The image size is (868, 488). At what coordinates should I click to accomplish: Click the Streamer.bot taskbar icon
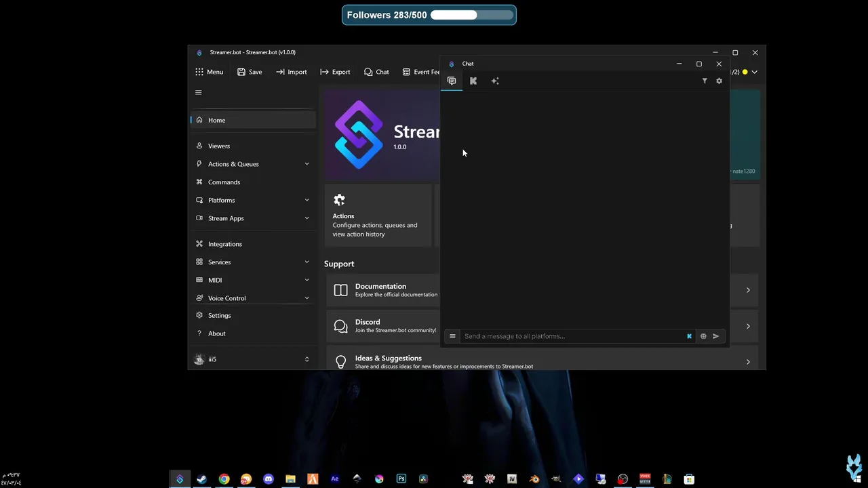(x=180, y=479)
